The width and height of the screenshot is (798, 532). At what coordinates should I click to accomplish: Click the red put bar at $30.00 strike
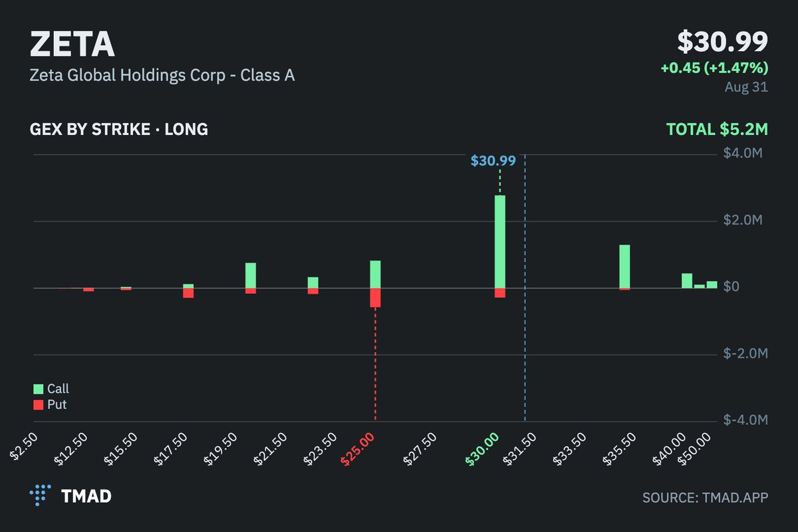[499, 293]
